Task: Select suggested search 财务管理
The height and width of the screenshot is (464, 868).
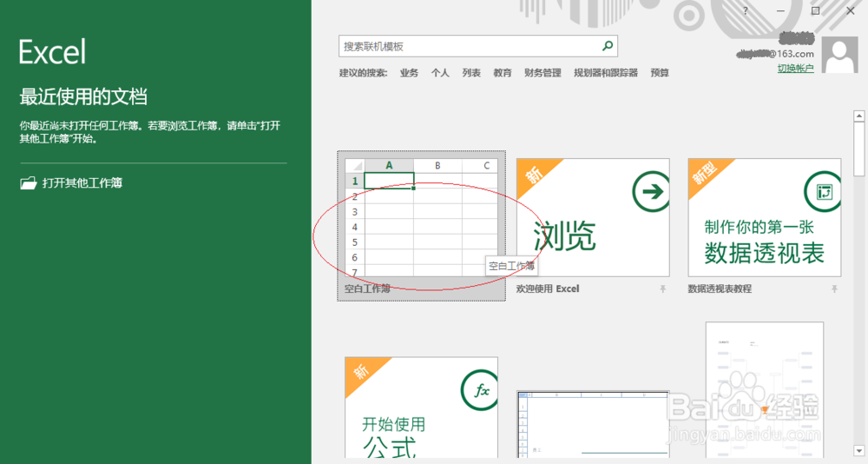Action: (x=542, y=73)
